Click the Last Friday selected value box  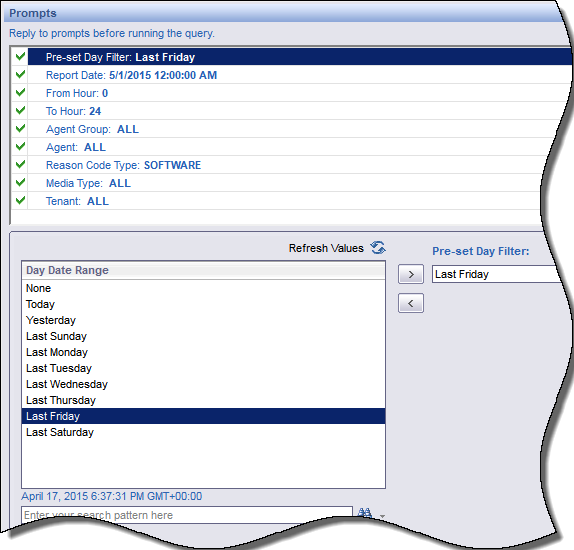[496, 274]
